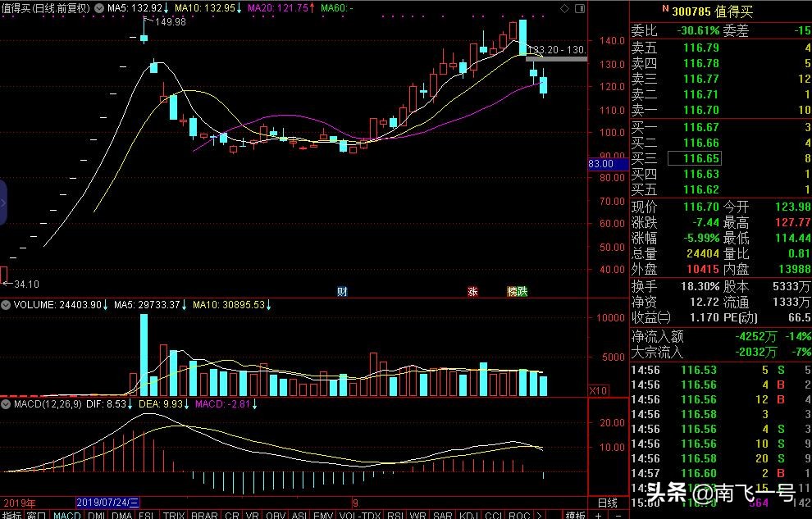Open the MACD indicator dropdown circle

click(6, 403)
